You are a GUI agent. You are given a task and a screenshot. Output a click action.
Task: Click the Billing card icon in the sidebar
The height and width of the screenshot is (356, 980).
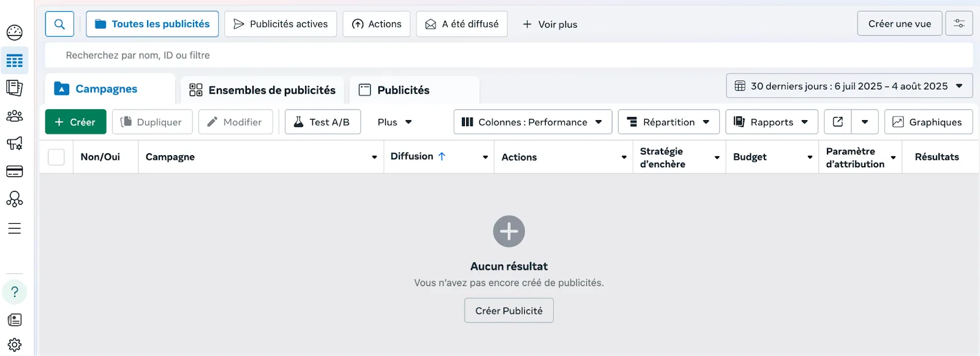15,171
